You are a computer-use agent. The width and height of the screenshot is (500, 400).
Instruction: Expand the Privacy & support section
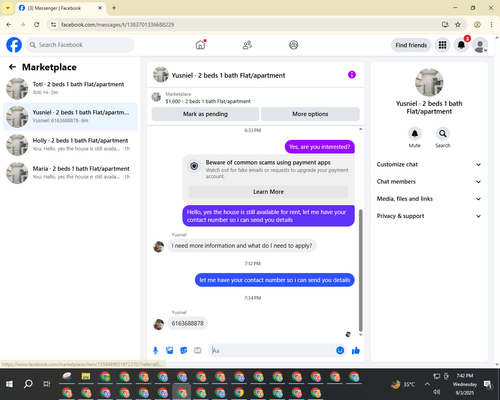pyautogui.click(x=429, y=216)
